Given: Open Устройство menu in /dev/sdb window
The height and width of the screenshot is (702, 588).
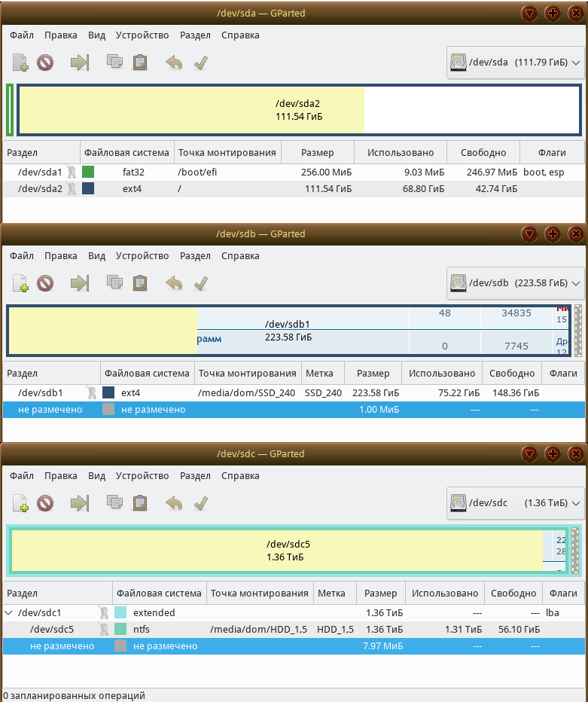Looking at the screenshot, I should point(142,255).
